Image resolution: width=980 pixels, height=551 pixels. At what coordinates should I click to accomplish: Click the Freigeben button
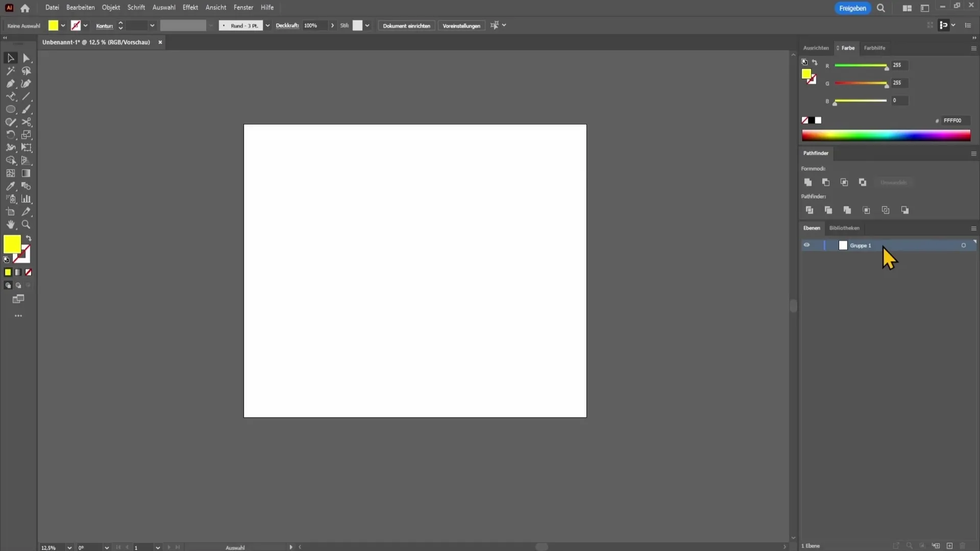click(852, 8)
